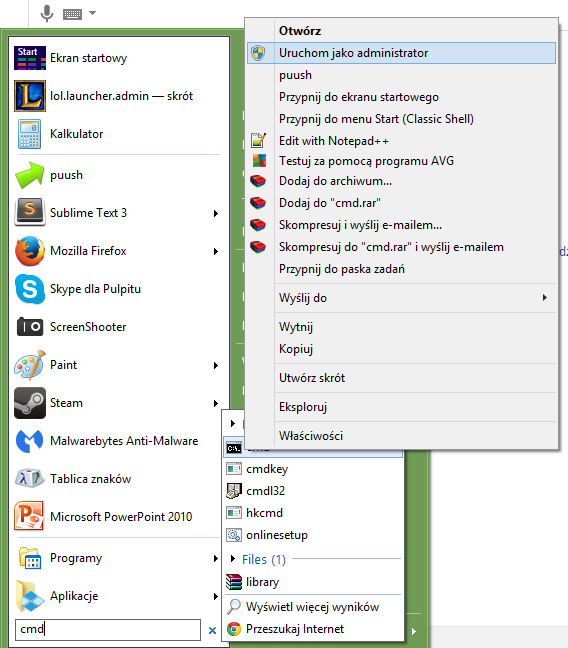Viewport: 568px width, 648px height.
Task: Open the keyboard dropdown arrow at top
Action: click(x=93, y=13)
